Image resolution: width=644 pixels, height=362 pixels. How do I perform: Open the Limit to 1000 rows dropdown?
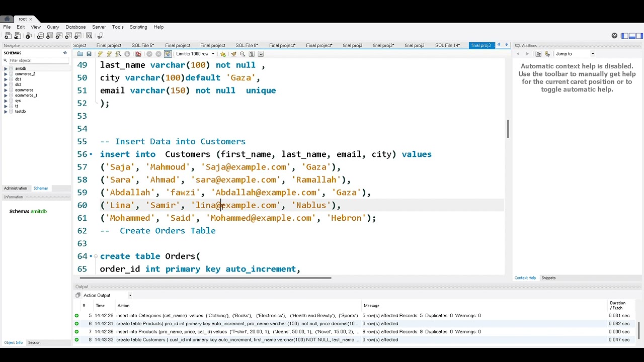[x=195, y=54]
